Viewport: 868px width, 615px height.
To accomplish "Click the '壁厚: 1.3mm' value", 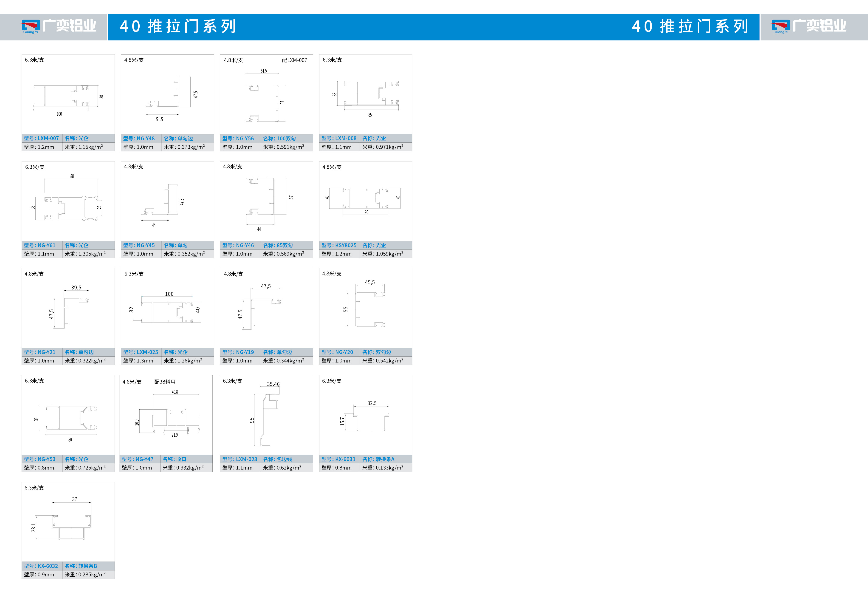I will pyautogui.click(x=138, y=361).
